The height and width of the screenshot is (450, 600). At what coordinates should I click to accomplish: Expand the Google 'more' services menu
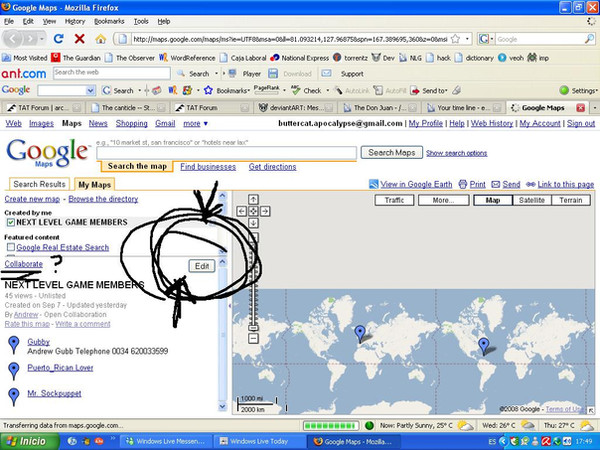[x=195, y=123]
